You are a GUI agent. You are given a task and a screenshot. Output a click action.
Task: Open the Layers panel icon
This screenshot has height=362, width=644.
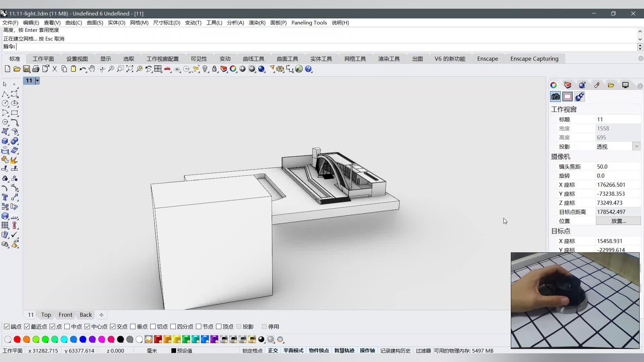tap(568, 85)
